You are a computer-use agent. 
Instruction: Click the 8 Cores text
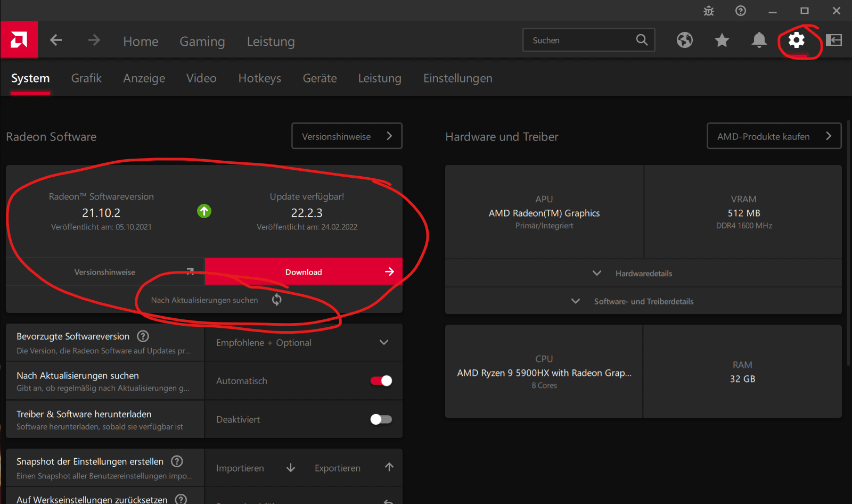click(x=544, y=385)
